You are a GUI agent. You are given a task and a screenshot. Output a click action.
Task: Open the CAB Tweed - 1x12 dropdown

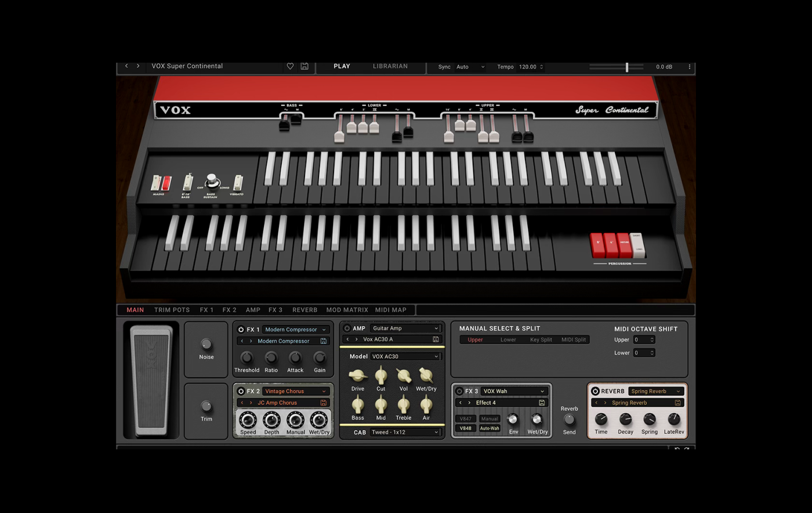pyautogui.click(x=405, y=432)
